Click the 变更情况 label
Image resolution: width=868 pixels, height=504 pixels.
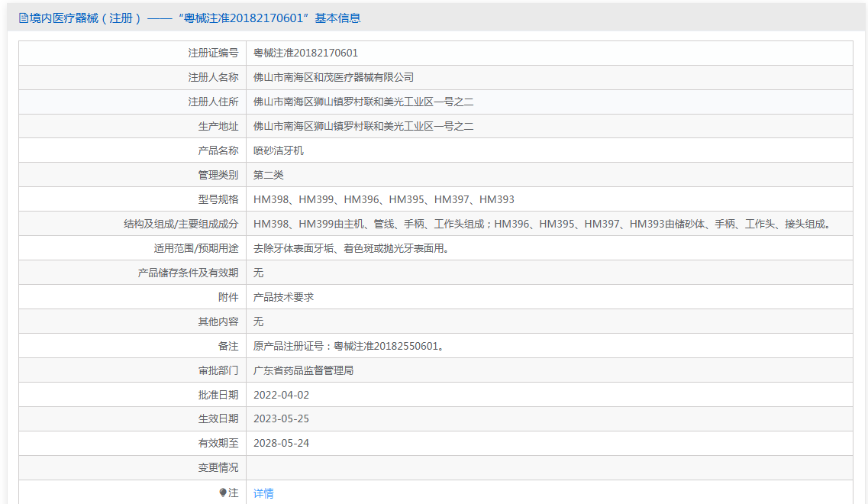point(218,467)
